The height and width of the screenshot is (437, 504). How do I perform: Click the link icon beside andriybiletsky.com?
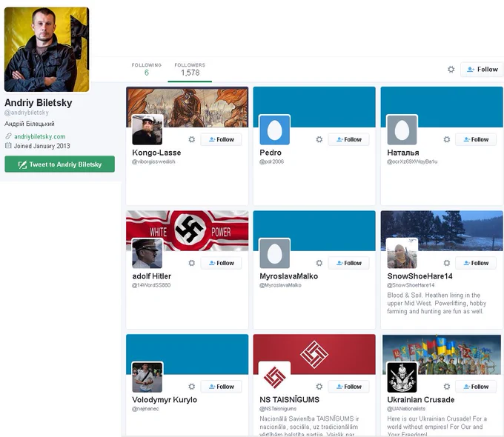[x=8, y=136]
